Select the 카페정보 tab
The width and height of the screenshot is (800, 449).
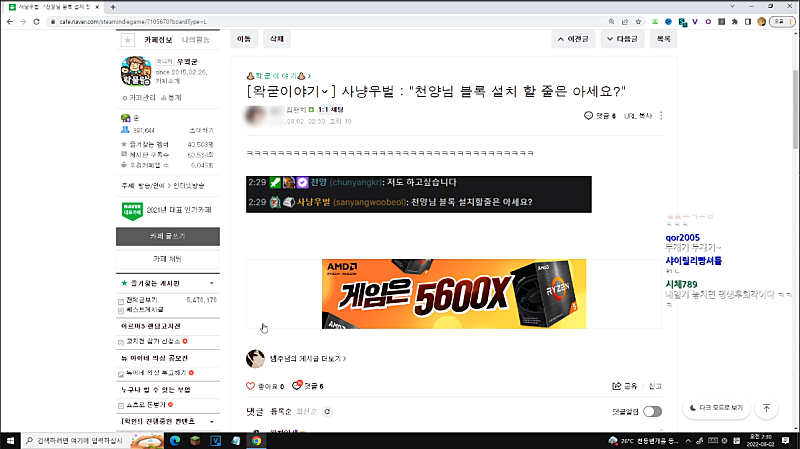(x=158, y=38)
